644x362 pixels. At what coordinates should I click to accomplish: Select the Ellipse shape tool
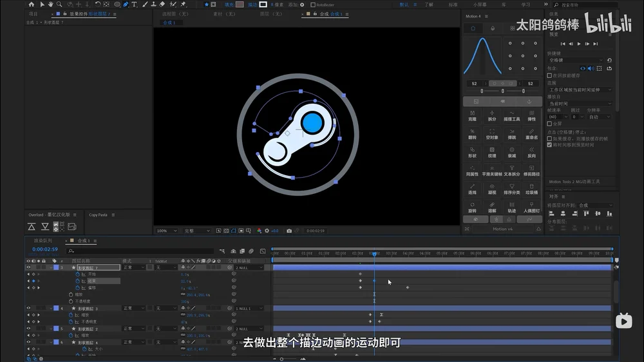117,5
